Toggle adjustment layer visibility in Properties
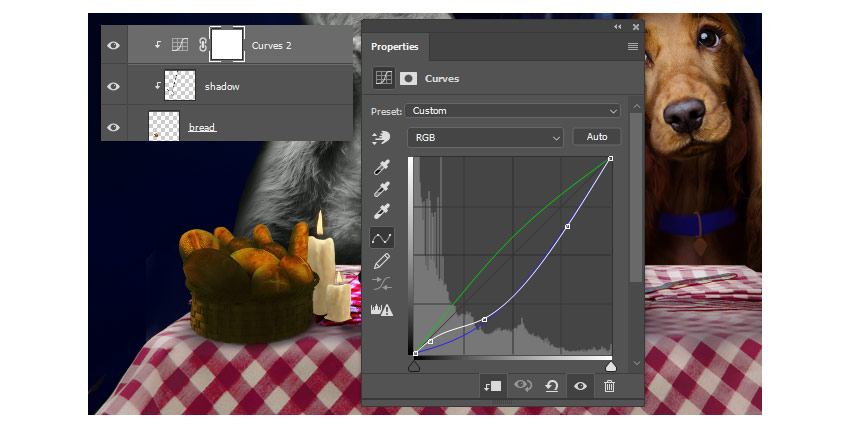 (580, 386)
